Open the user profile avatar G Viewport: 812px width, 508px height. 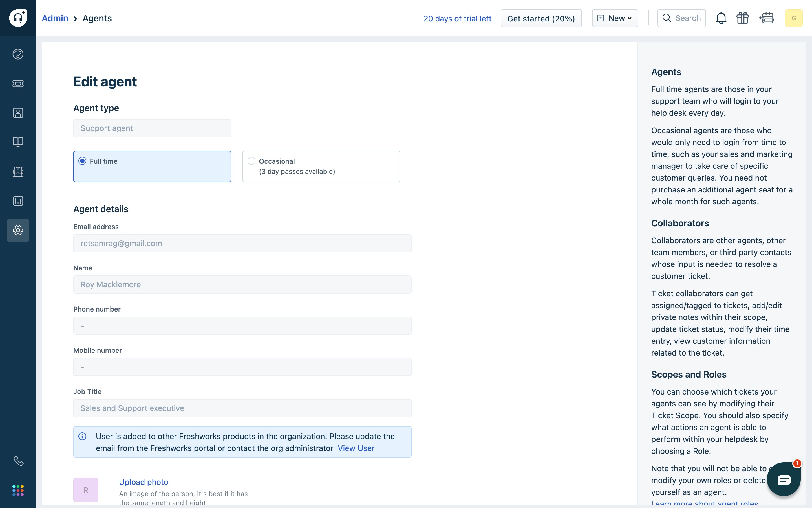click(x=794, y=18)
